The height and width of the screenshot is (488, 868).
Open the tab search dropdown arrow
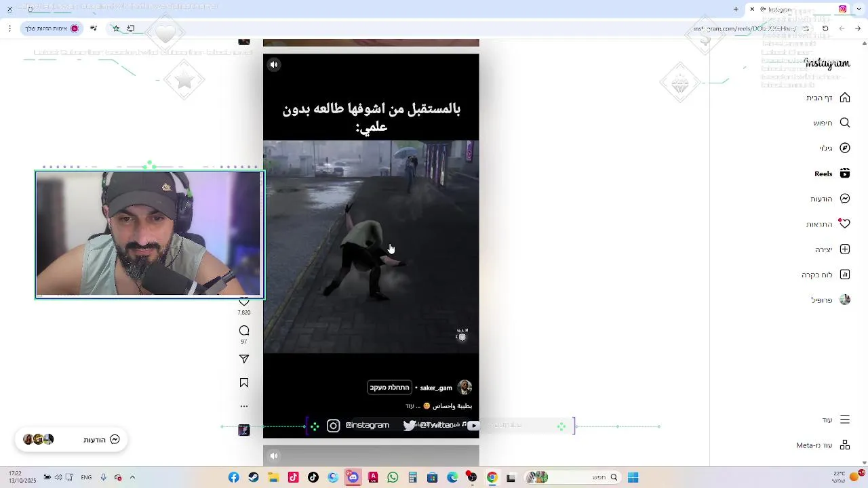pyautogui.click(x=859, y=9)
